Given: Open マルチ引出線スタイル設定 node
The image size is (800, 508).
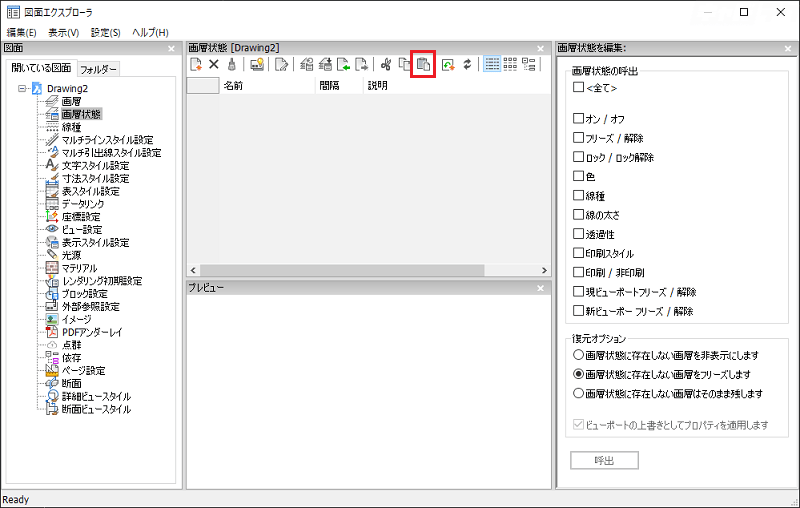Looking at the screenshot, I should [x=111, y=153].
